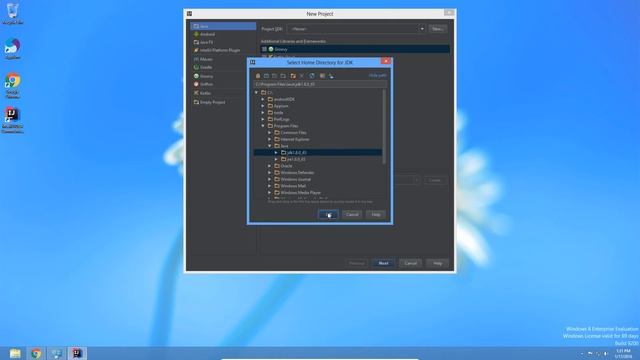Open File Explorer from taskbar
Viewport: 640px width, 360px height.
pyautogui.click(x=15, y=353)
